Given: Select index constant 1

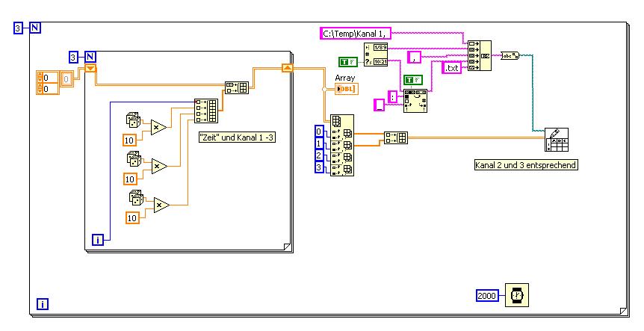Looking at the screenshot, I should (319, 143).
